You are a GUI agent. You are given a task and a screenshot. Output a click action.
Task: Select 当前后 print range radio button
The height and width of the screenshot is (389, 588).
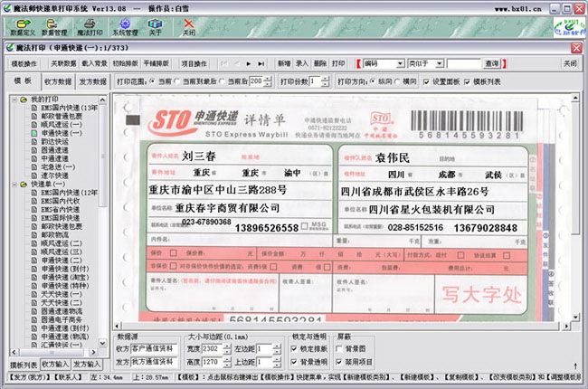[x=222, y=81]
